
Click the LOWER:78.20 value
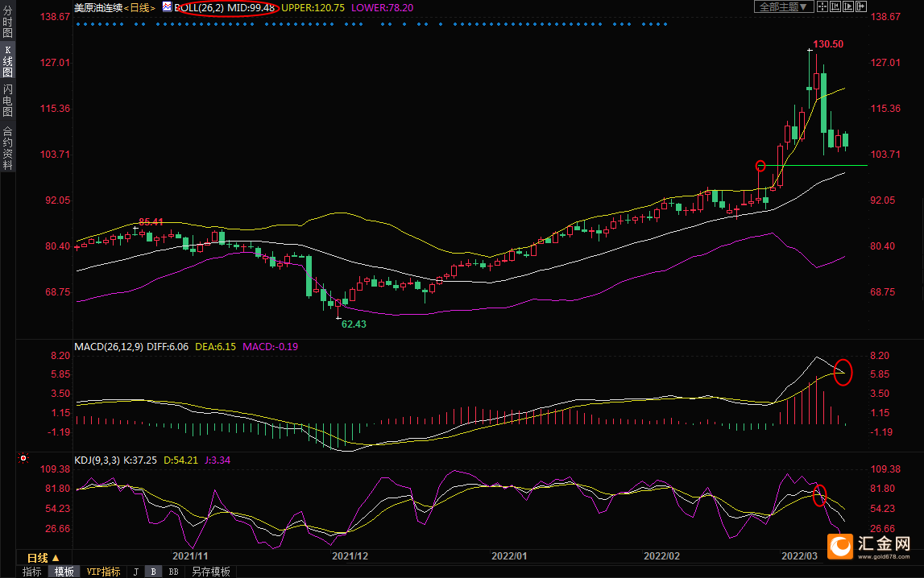(383, 8)
